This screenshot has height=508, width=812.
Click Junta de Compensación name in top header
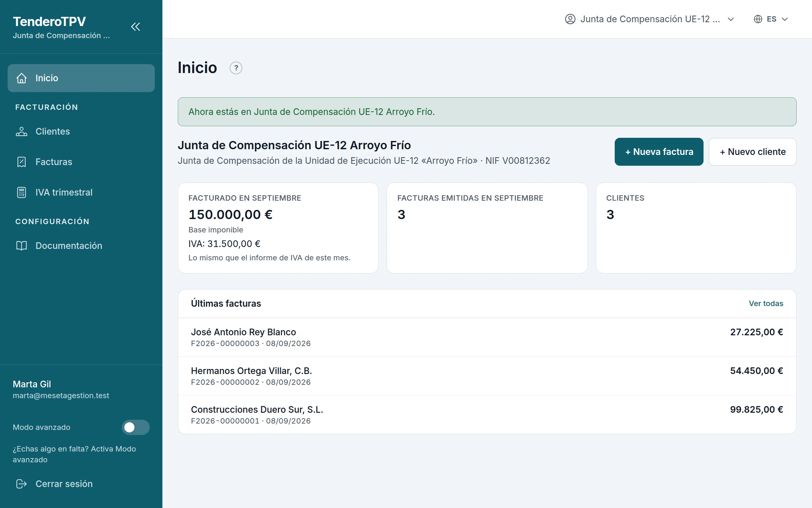tap(650, 19)
